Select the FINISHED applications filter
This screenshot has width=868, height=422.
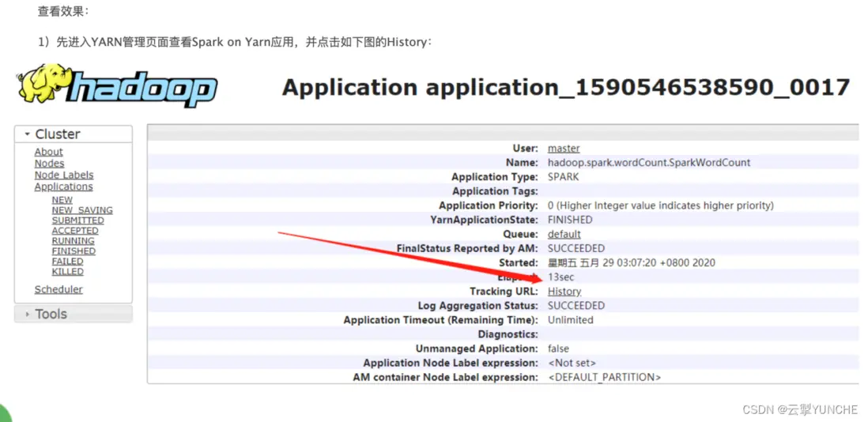point(74,251)
